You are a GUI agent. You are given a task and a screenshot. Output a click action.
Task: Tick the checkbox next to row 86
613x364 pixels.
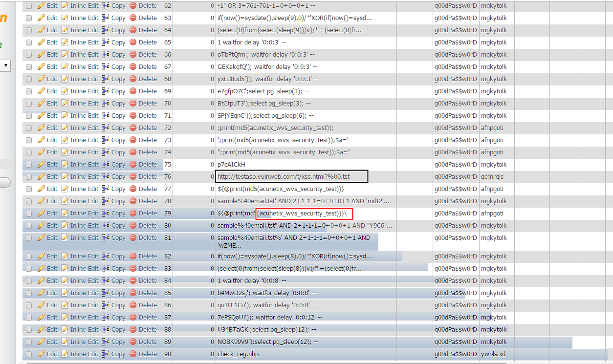tap(29, 305)
